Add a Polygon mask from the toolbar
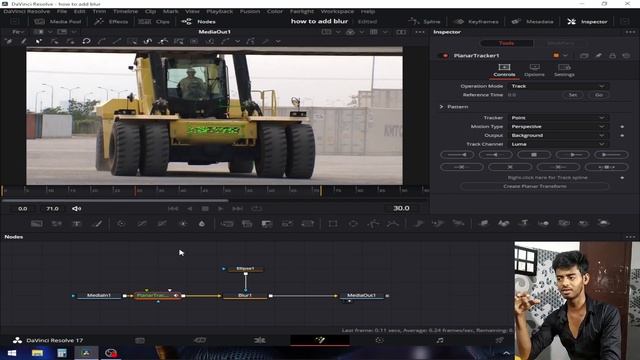Viewport: 640px width, 360px height. click(x=373, y=223)
